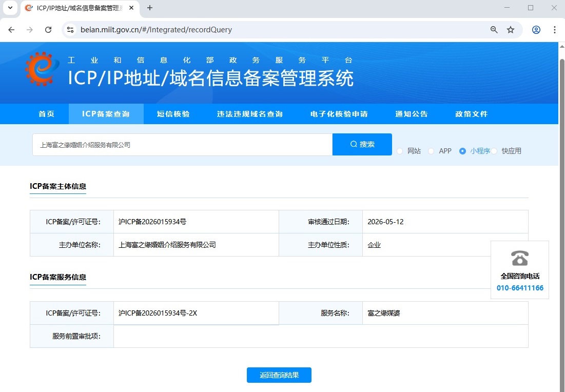This screenshot has width=565, height=392.
Task: Click the 企业 unit type value
Action: (374, 245)
